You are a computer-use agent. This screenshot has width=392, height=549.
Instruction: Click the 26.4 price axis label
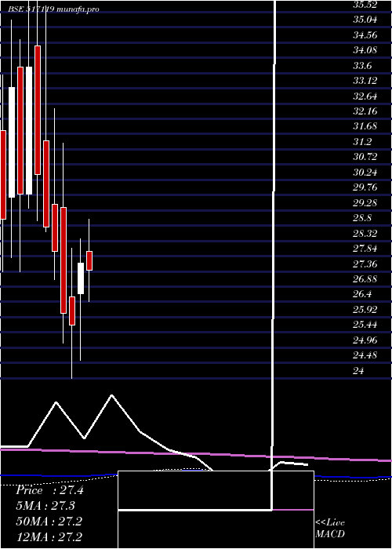(x=362, y=294)
